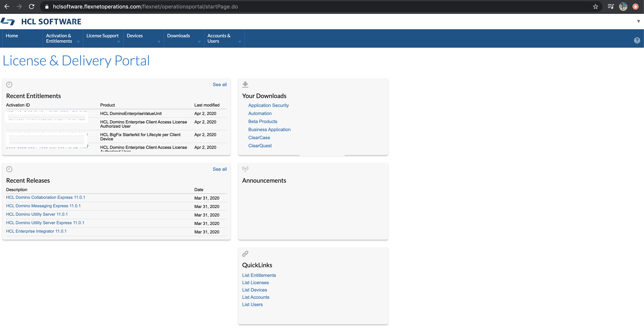644x333 pixels.
Task: Click the browser reload icon
Action: click(x=32, y=7)
